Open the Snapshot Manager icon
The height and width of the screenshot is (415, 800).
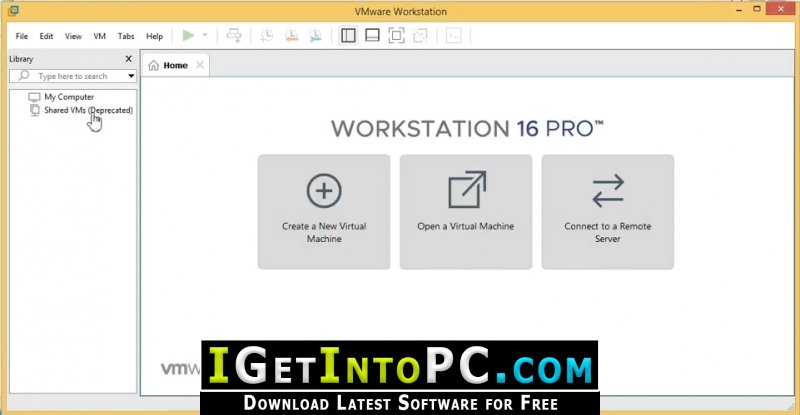click(x=314, y=35)
